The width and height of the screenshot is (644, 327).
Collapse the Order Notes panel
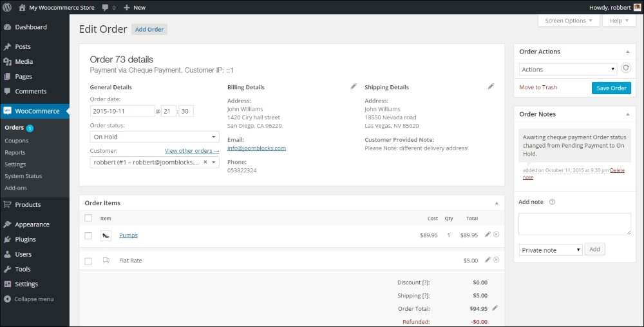627,114
